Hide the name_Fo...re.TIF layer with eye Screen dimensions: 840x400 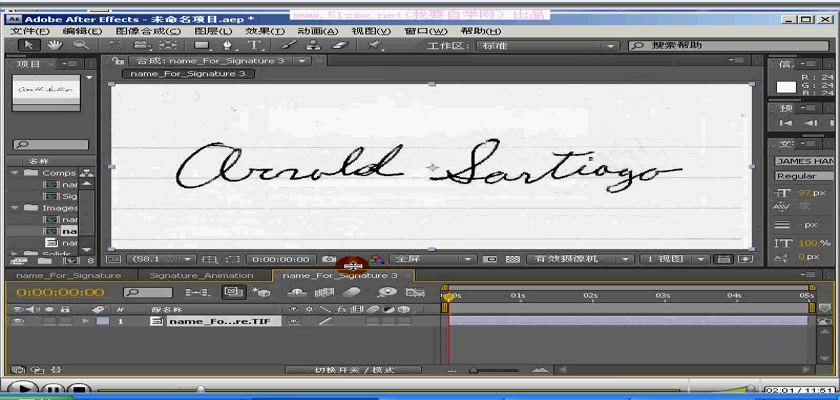[x=19, y=321]
